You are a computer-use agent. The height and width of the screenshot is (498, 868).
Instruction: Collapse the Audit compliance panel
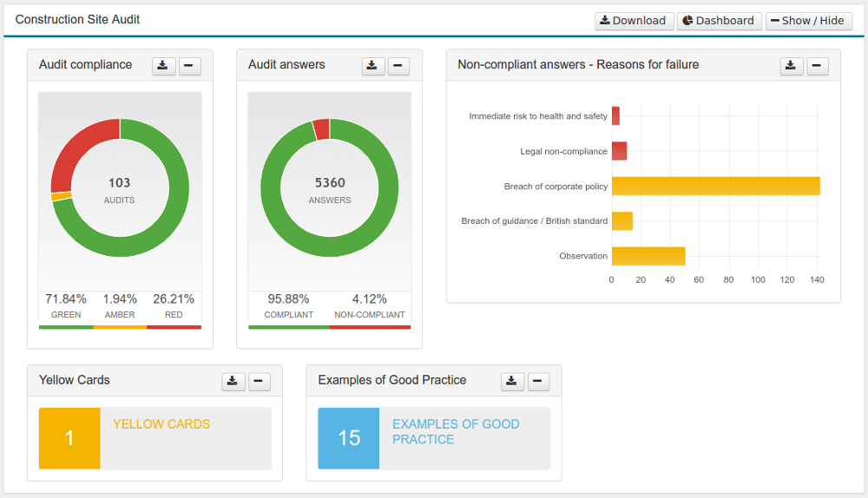(190, 66)
